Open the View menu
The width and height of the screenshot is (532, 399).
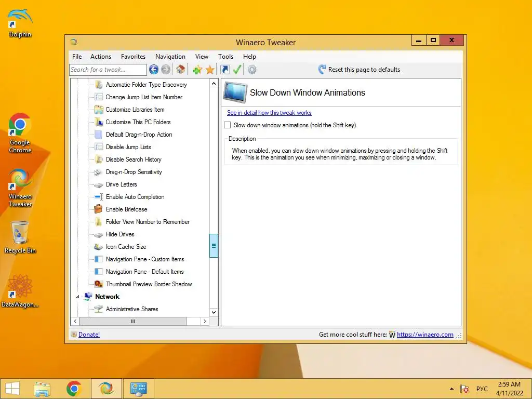click(x=202, y=57)
